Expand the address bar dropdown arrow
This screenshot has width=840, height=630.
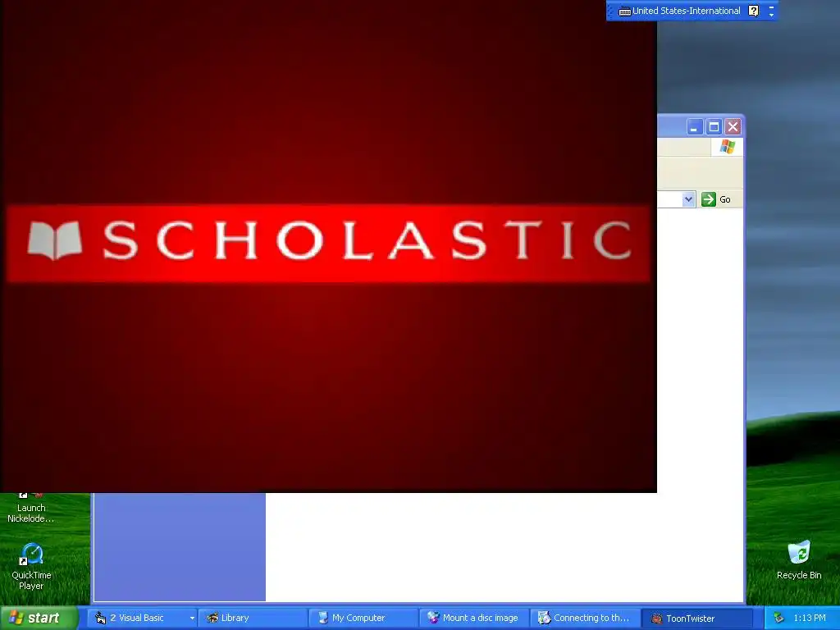coord(688,199)
